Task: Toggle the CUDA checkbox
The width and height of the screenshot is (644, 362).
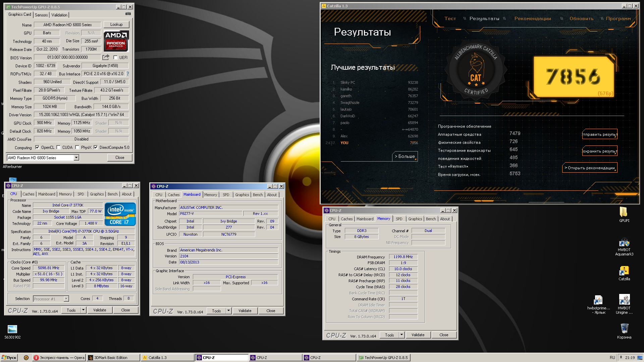Action: (58, 147)
